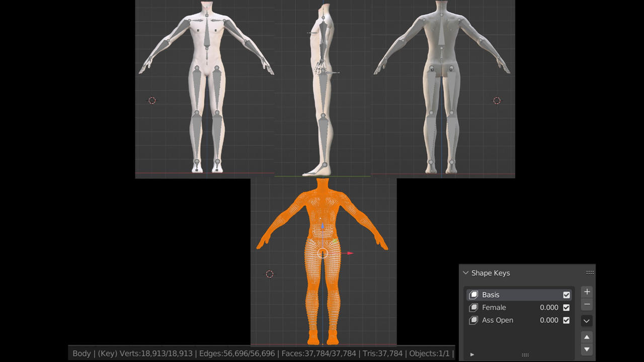
Task: Click the Body object name in status bar
Action: (x=82, y=353)
